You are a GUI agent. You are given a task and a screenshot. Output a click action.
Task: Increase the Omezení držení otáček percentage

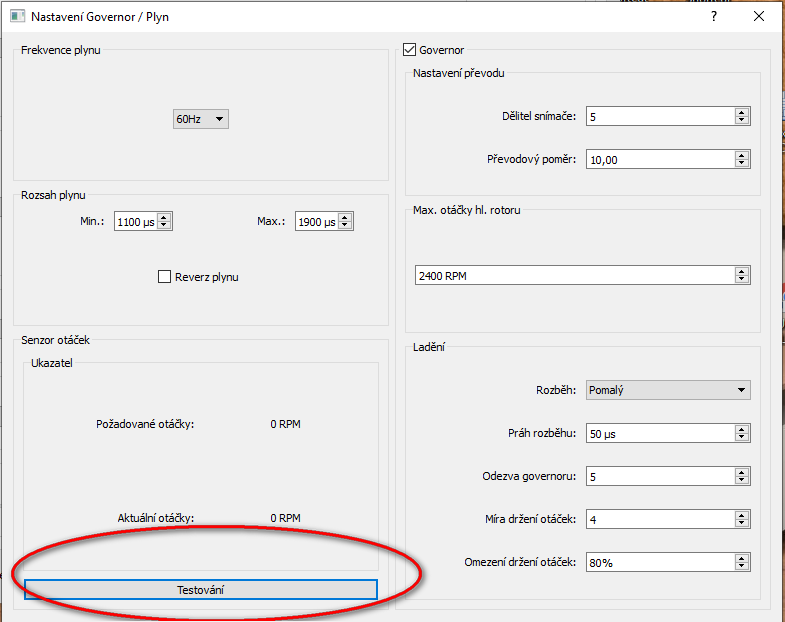741,558
